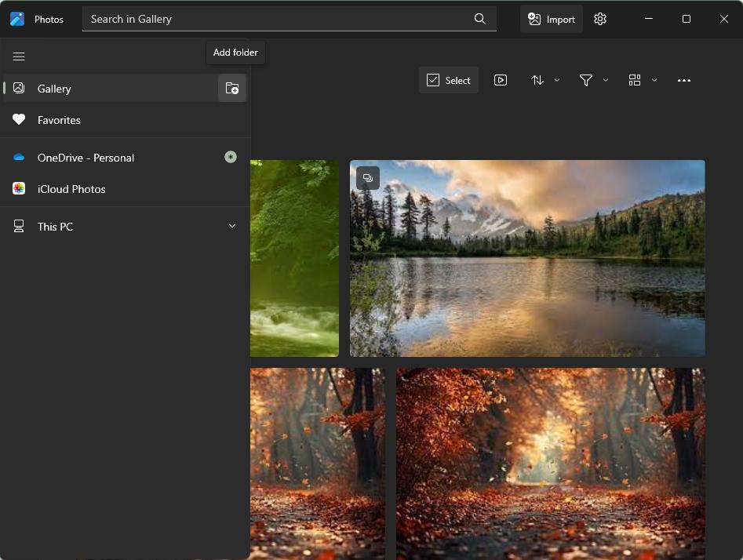Click the filter funnel icon
This screenshot has height=560, width=743.
(x=585, y=80)
